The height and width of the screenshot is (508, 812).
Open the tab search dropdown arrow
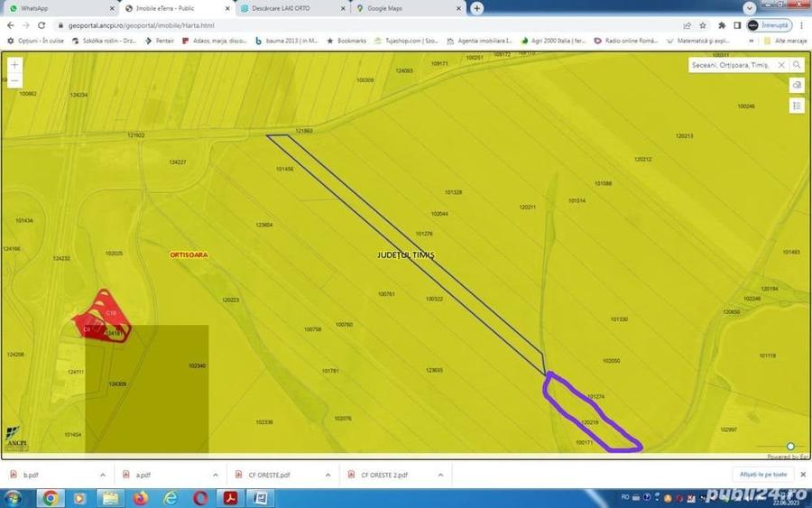tap(750, 8)
